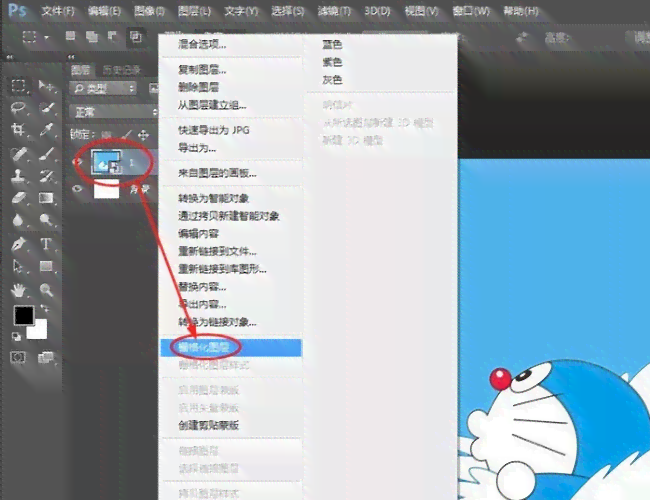The height and width of the screenshot is (500, 650).
Task: Pick the 蓝色 label color entry
Action: (332, 44)
